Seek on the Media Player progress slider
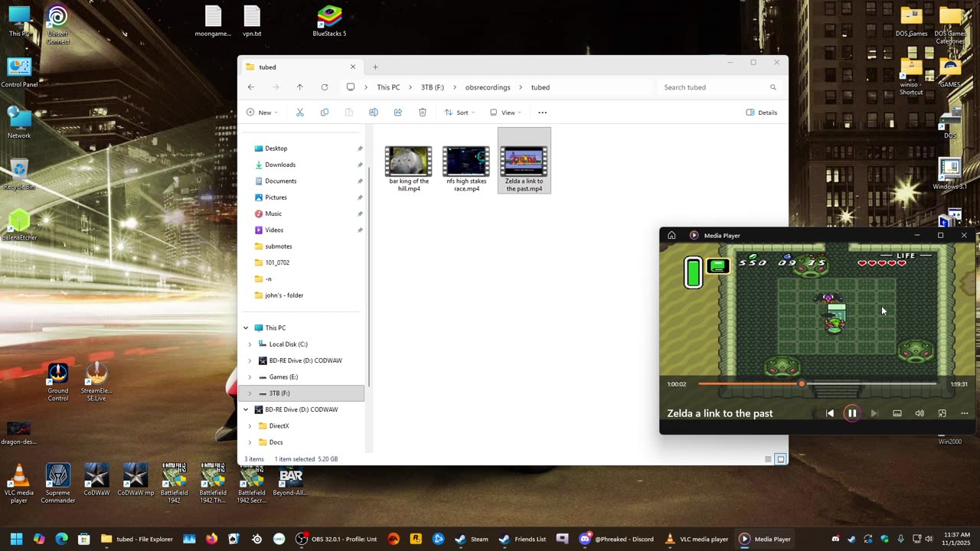 [818, 384]
